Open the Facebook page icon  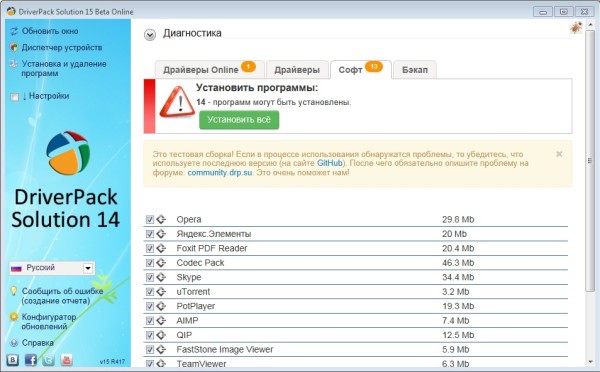click(x=31, y=360)
